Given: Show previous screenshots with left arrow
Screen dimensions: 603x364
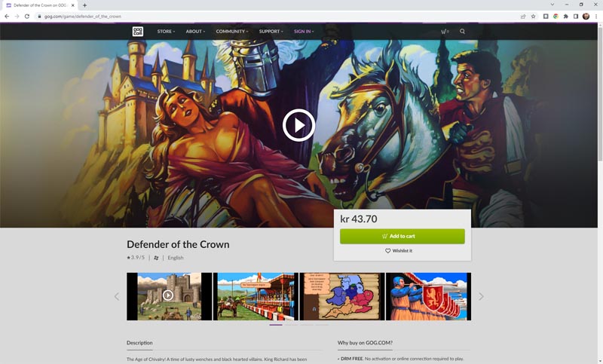Looking at the screenshot, I should (117, 296).
